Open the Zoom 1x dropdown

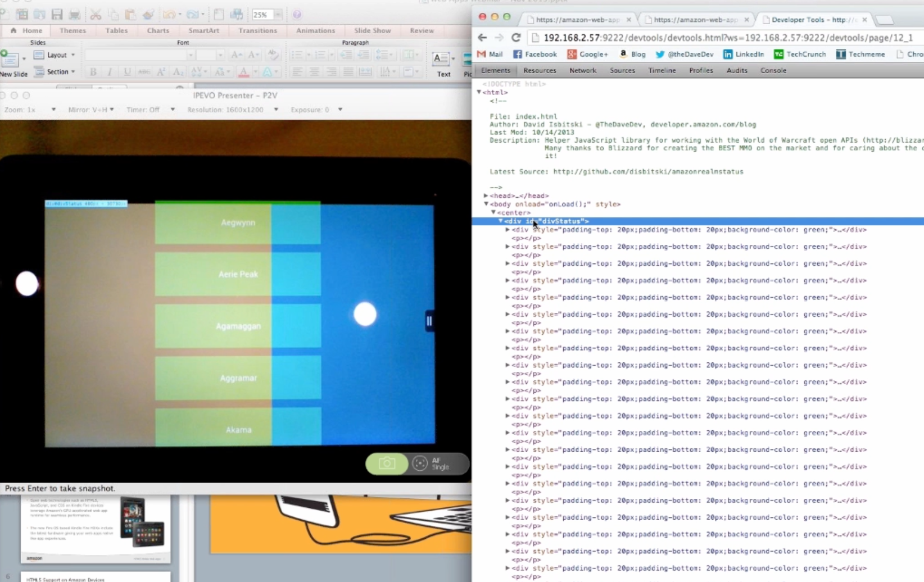coord(53,110)
